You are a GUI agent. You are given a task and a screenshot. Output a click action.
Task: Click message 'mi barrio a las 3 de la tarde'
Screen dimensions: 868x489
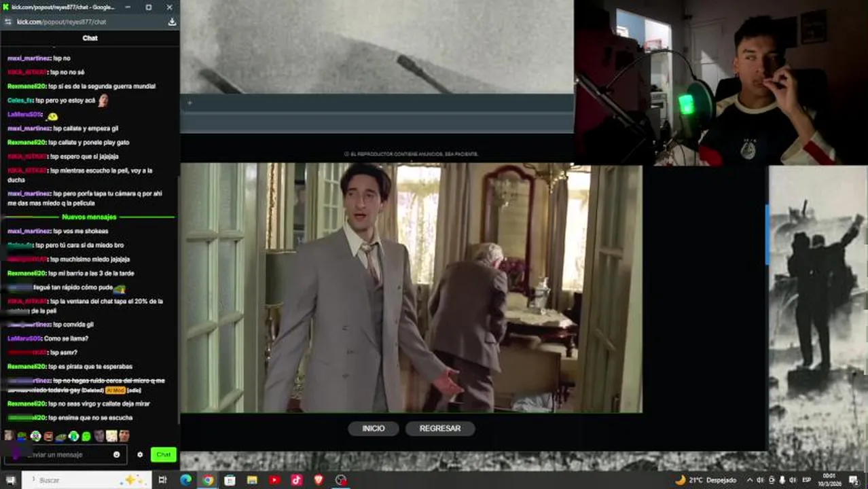point(92,273)
